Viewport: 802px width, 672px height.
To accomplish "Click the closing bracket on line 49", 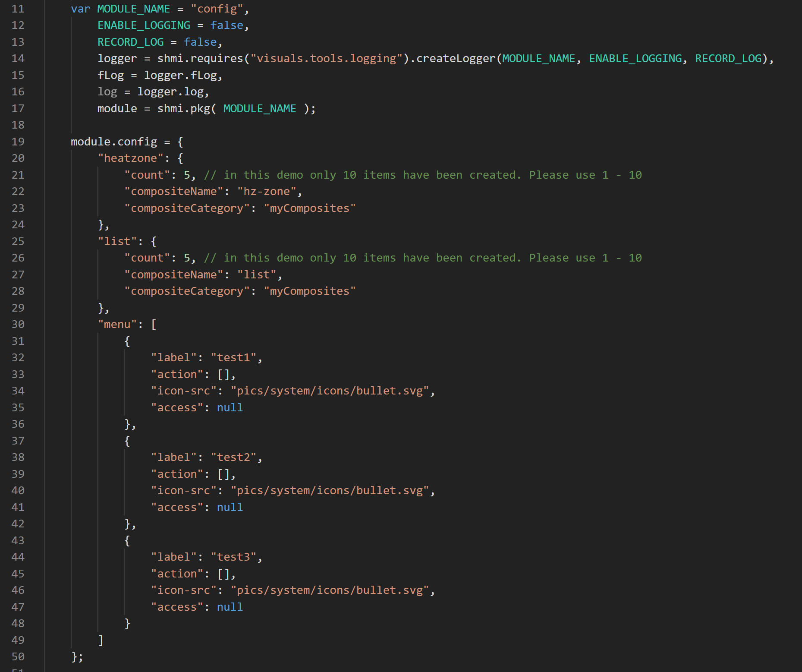I will tap(101, 640).
